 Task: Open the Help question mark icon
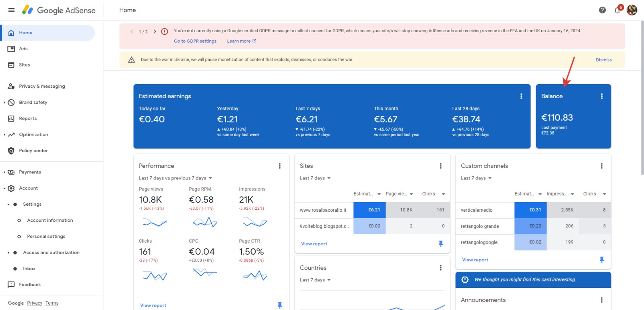602,10
